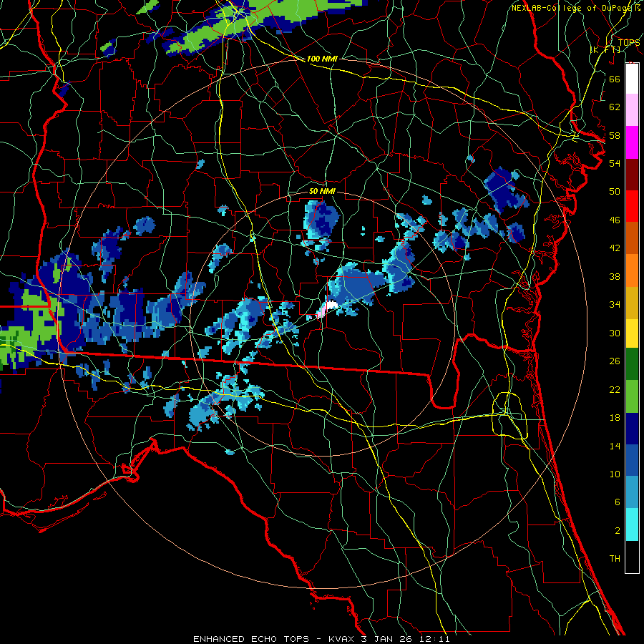Click the light pink legend swatch
644x644 pixels.
point(632,110)
